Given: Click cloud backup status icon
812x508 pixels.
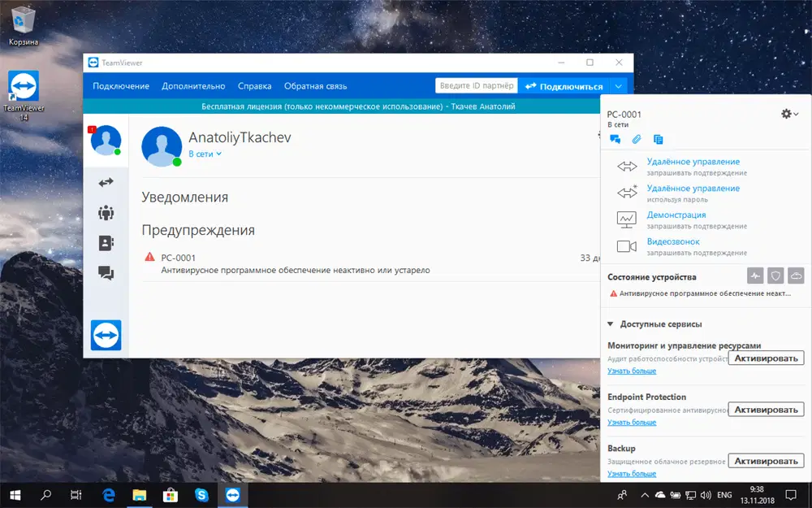Looking at the screenshot, I should tap(796, 276).
